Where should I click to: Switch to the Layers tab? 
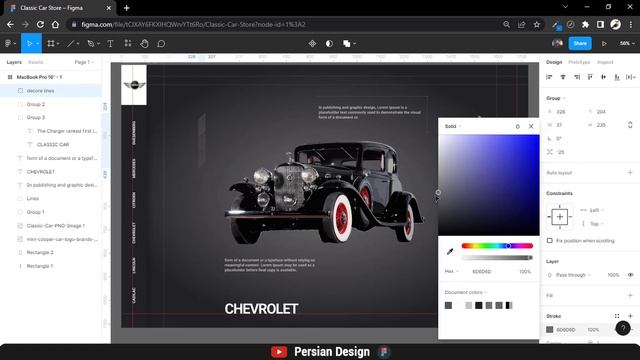[x=14, y=62]
